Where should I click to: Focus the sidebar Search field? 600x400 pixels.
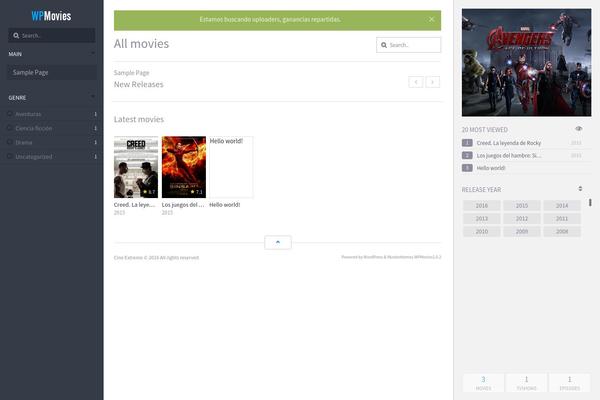(x=52, y=35)
